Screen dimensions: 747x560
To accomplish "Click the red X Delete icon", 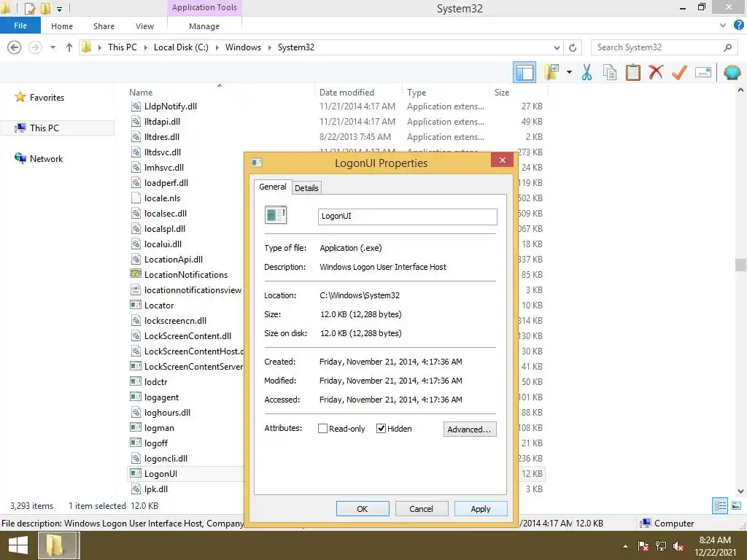I will 656,72.
